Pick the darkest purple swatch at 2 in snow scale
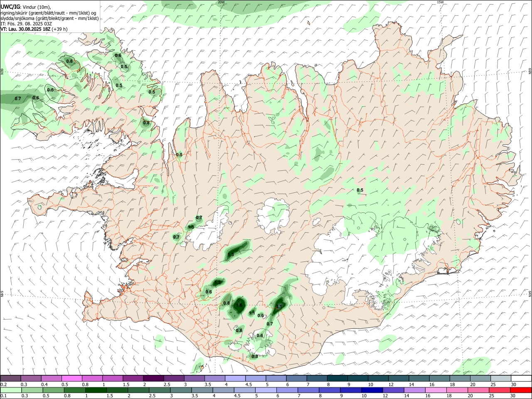The width and height of the screenshot is (532, 399). click(153, 378)
